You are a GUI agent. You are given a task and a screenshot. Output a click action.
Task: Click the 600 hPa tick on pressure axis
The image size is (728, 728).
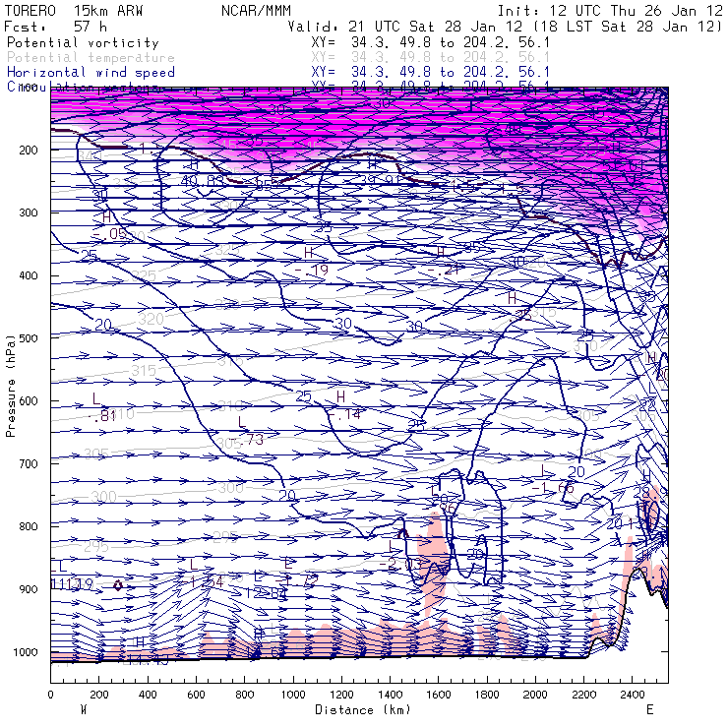29,400
